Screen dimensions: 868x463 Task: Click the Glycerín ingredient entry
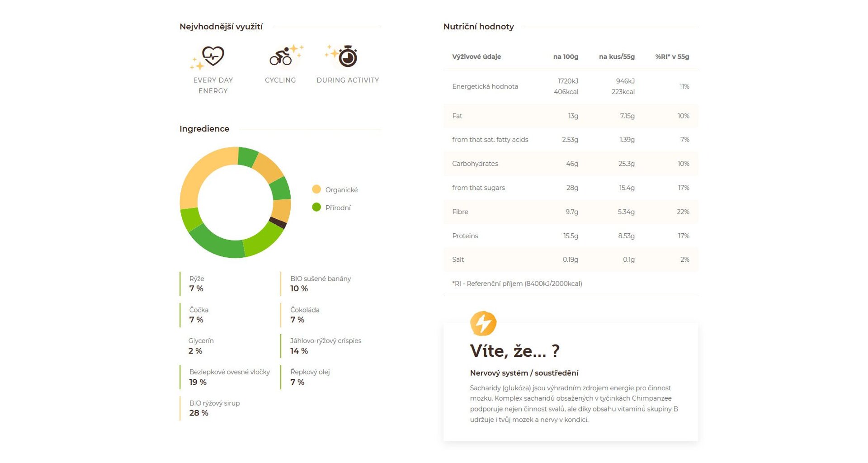(x=201, y=346)
